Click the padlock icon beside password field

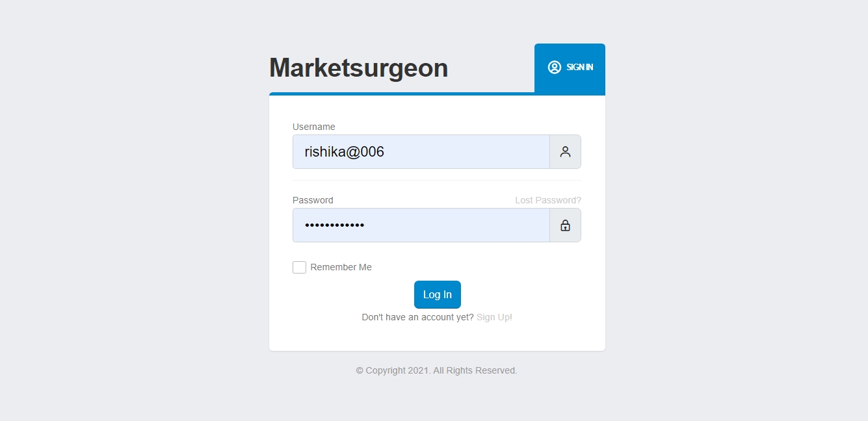pos(565,225)
